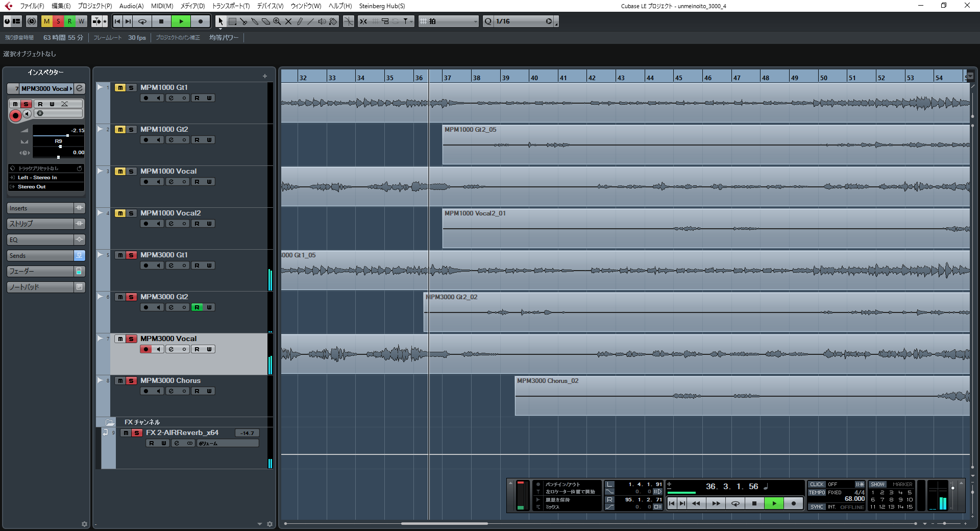Screen dimensions: 980x531
Task: Click トラックプリセットなし preset field
Action: [46, 168]
